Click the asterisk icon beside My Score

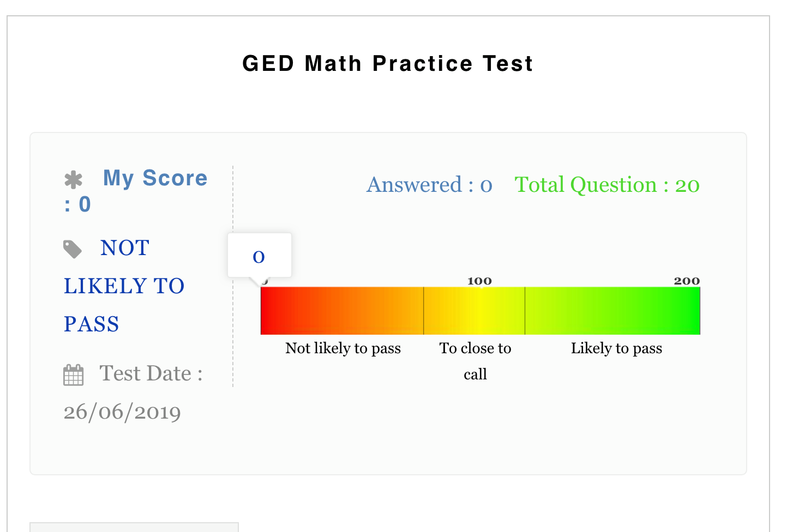pos(73,180)
